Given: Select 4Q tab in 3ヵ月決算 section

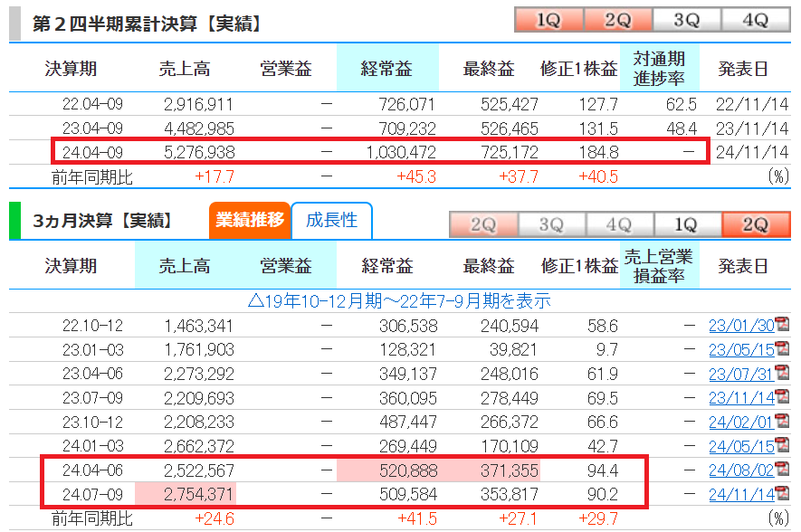Looking at the screenshot, I should point(620,224).
